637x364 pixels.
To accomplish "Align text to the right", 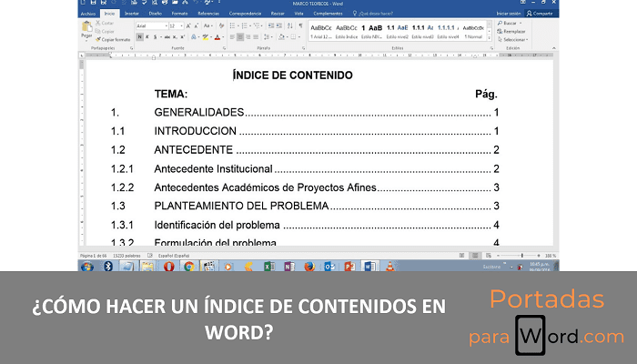I will [248, 37].
